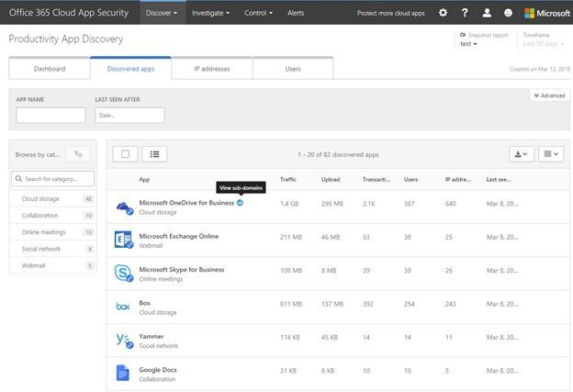
Task: Open the user account icon
Action: click(x=487, y=13)
